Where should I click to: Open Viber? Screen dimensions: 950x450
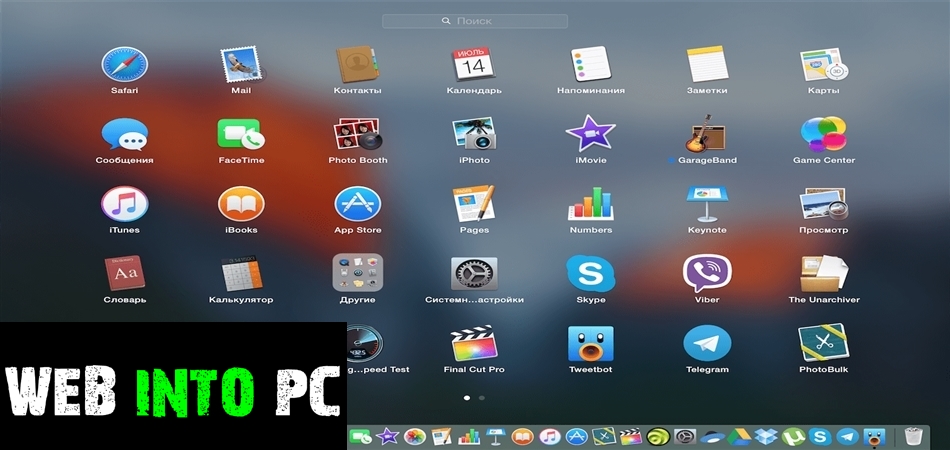pyautogui.click(x=707, y=273)
